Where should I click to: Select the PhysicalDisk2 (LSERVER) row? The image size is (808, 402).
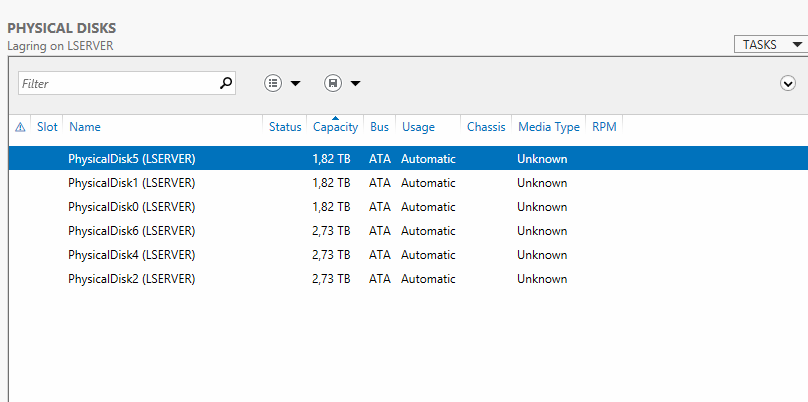pyautogui.click(x=408, y=279)
